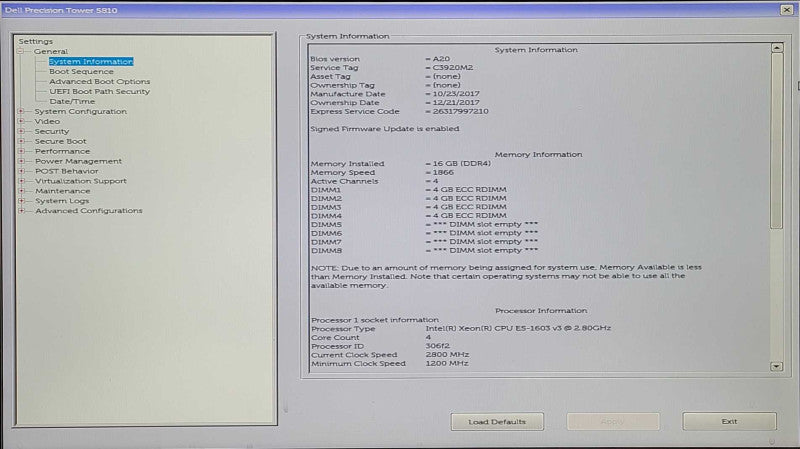Expand the Video node
This screenshot has height=449, width=800.
tap(21, 121)
